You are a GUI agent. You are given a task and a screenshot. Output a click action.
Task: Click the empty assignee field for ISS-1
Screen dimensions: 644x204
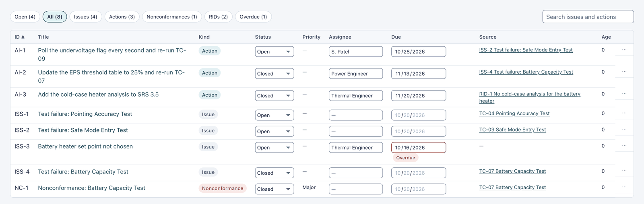click(x=356, y=115)
